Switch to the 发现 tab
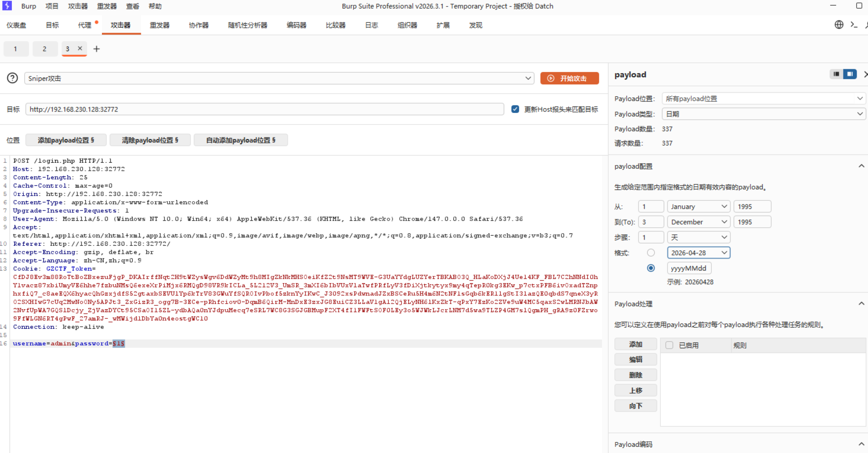 [x=475, y=25]
